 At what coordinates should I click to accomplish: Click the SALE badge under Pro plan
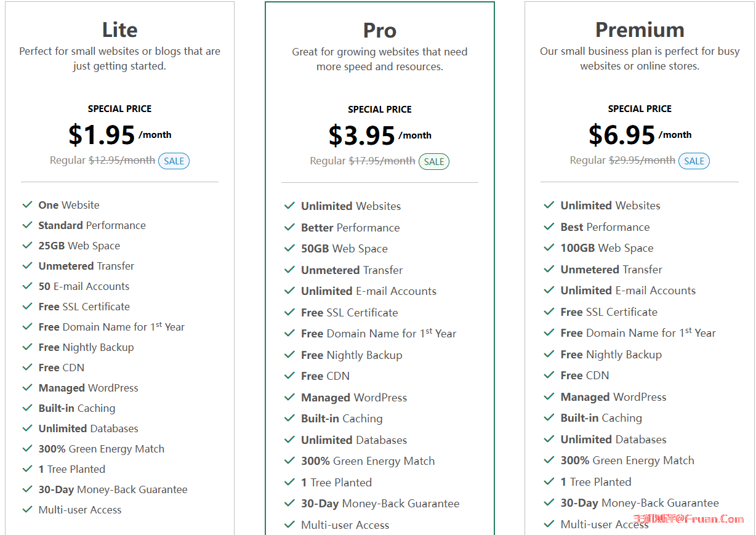coord(434,161)
